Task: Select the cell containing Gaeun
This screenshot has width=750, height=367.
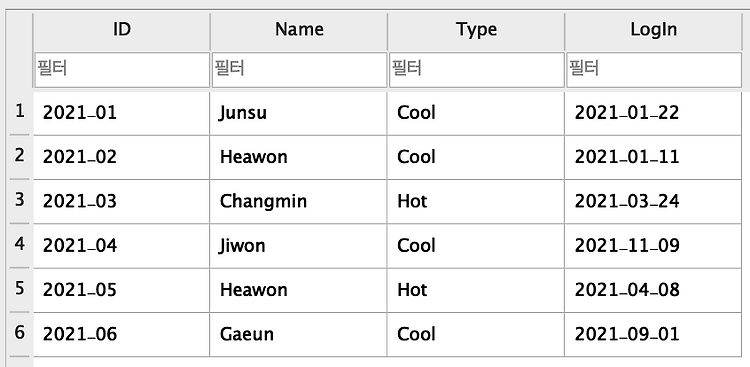Action: 298,334
